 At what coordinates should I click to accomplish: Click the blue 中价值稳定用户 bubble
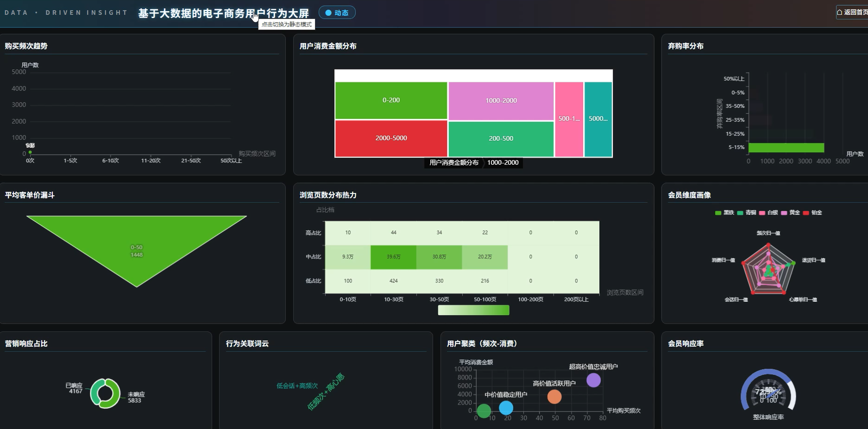[x=506, y=408]
